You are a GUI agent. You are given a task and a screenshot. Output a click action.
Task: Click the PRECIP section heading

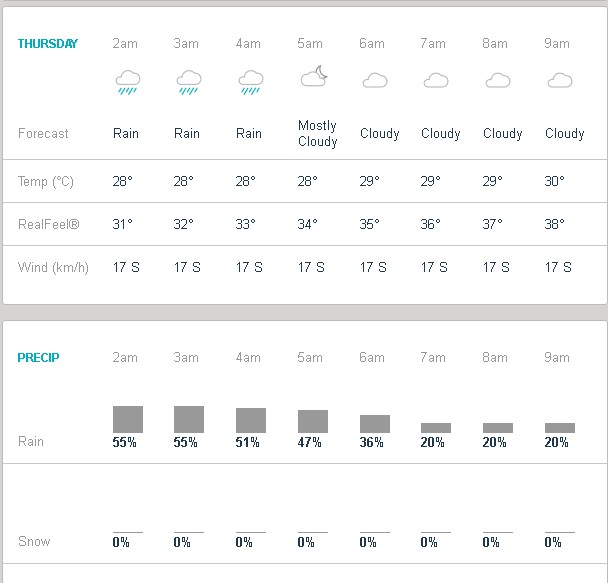click(38, 357)
